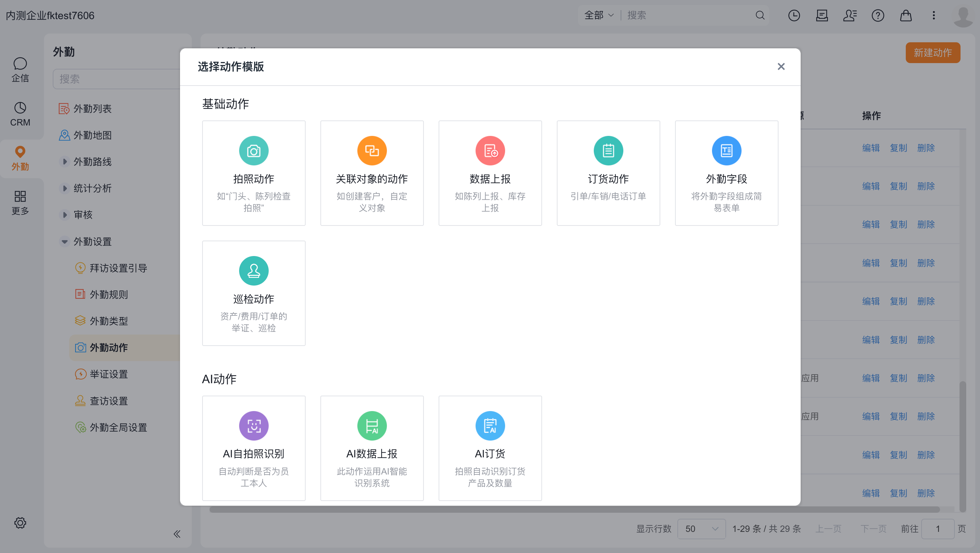Open settings gear at bottom left
The height and width of the screenshot is (553, 980).
[20, 522]
